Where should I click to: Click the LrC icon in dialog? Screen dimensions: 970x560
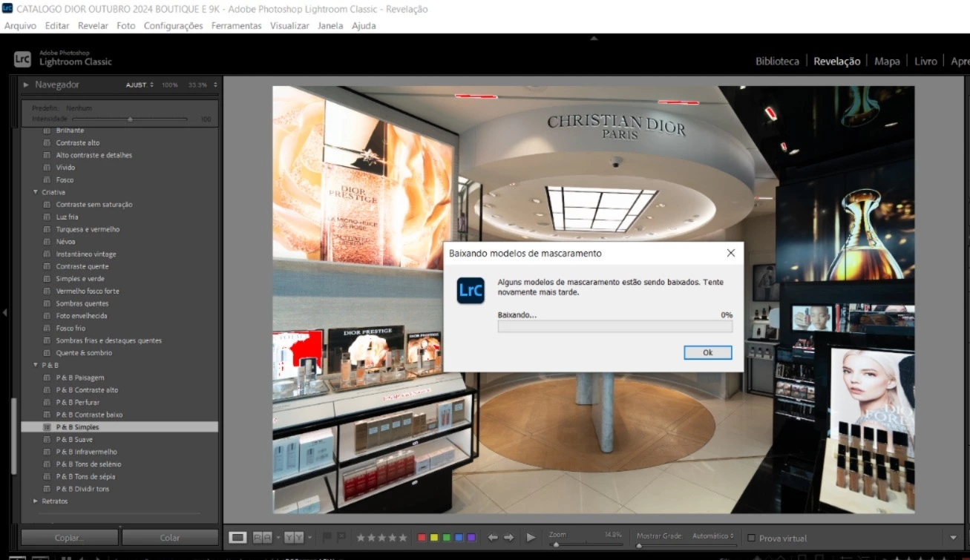pyautogui.click(x=471, y=291)
